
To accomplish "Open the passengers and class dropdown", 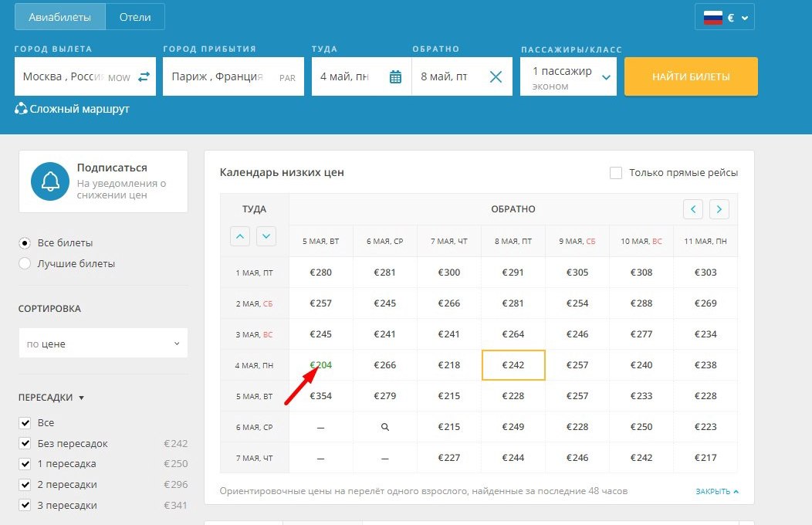I will pyautogui.click(x=567, y=76).
